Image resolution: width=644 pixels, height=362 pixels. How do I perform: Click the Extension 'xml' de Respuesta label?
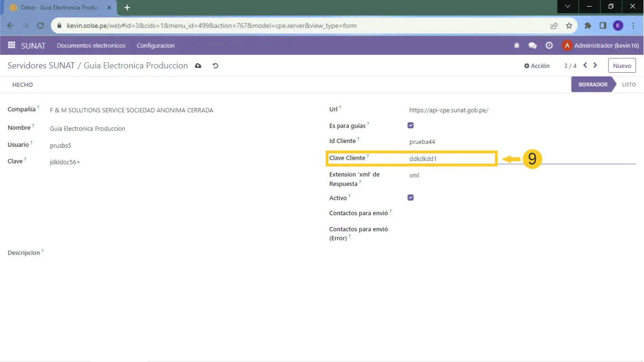click(x=354, y=179)
